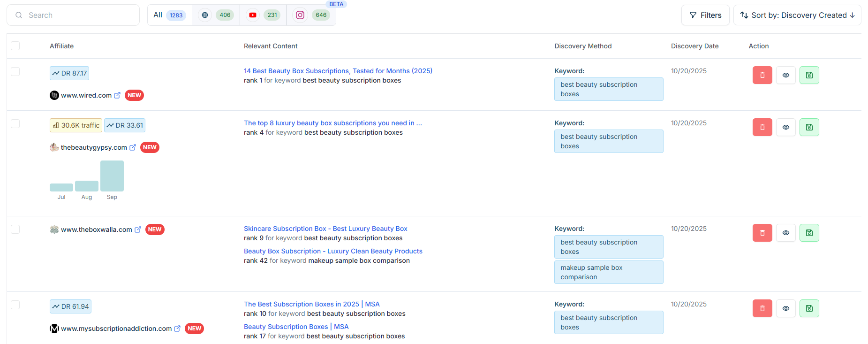Open the Sort by Discovery Created dropdown
Viewport: 868px width, 344px height.
[797, 15]
